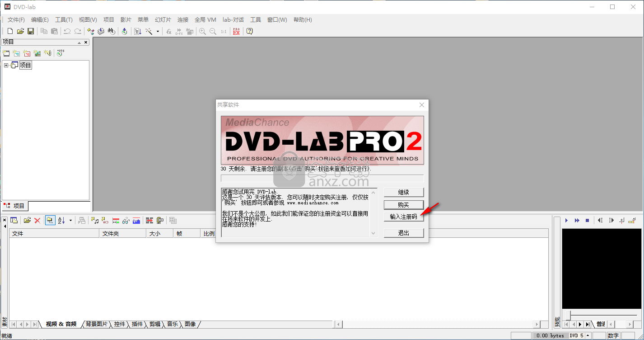Click the 0.00 bytes status bar field
The image size is (644, 340).
click(x=550, y=335)
